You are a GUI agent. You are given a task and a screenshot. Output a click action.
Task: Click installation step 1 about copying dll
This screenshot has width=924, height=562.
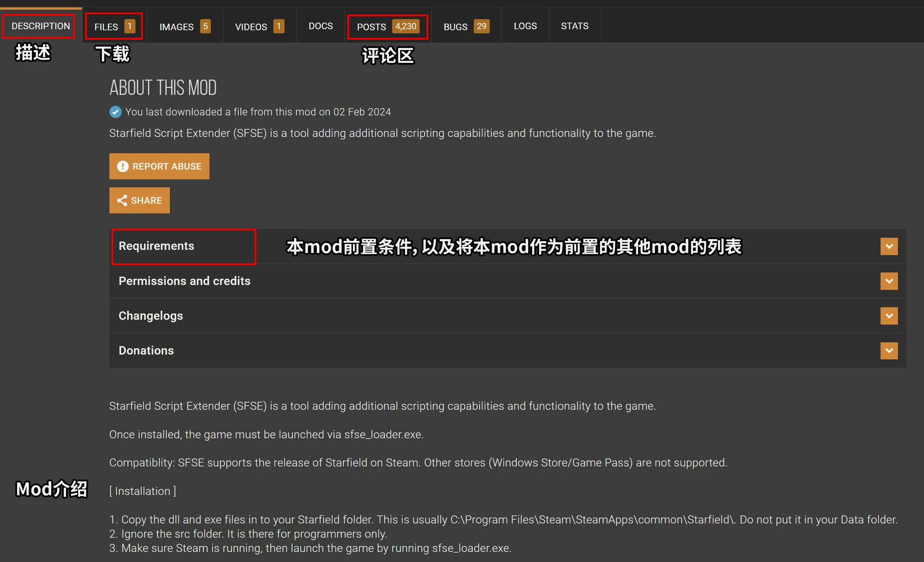(x=504, y=519)
